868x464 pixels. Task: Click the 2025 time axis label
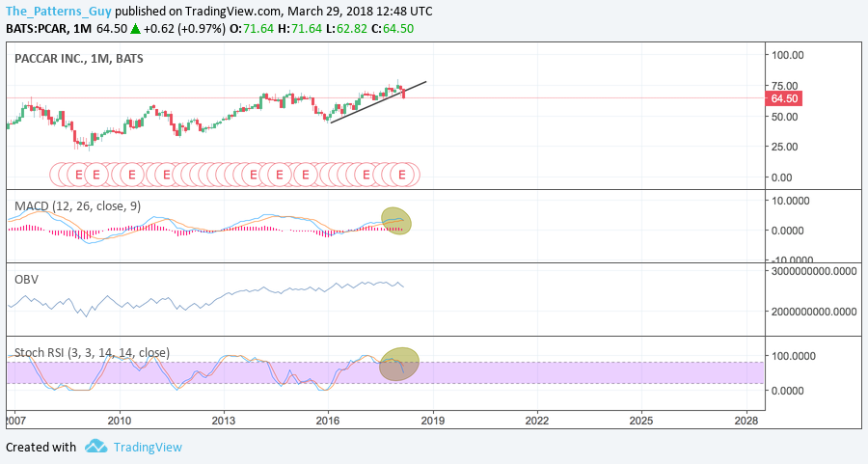click(641, 421)
